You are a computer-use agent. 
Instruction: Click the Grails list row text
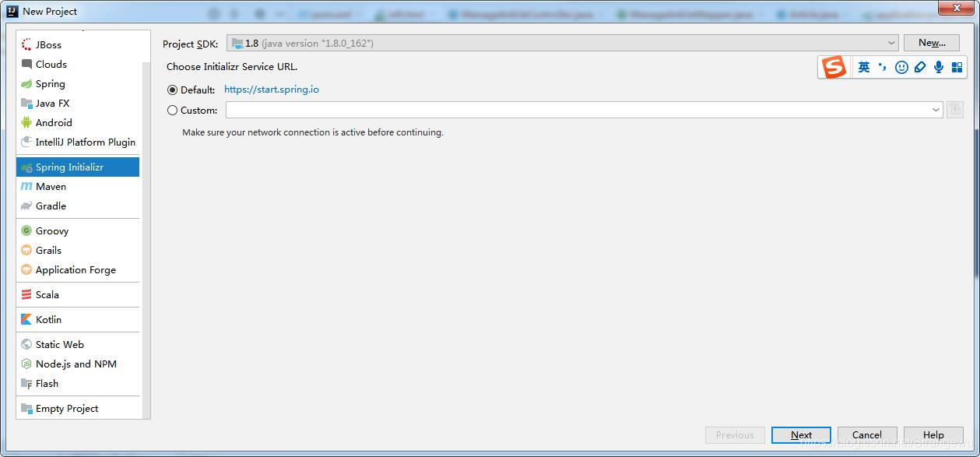[x=48, y=251]
